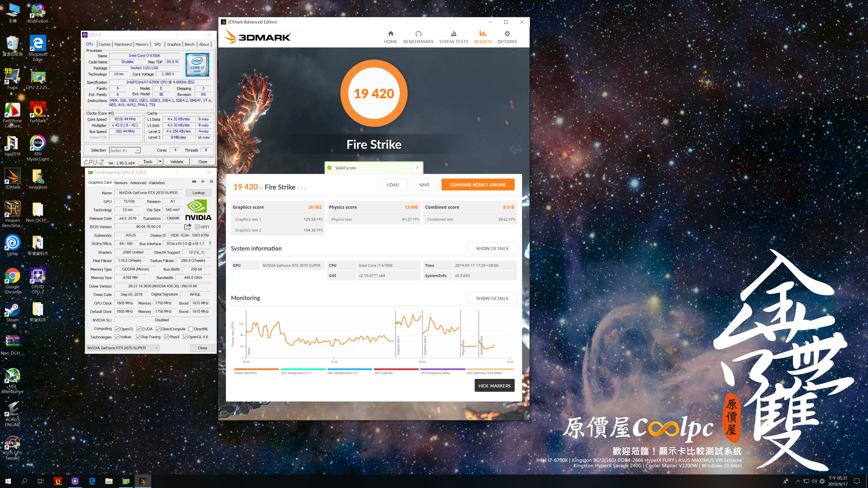Image resolution: width=868 pixels, height=488 pixels.
Task: Toggle the Ray Tracing checkbox
Action: (x=138, y=337)
